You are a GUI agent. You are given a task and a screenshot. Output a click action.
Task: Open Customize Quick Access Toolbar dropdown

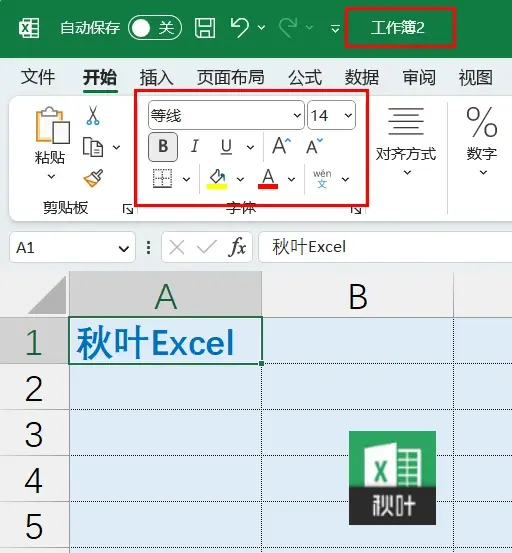tap(335, 28)
